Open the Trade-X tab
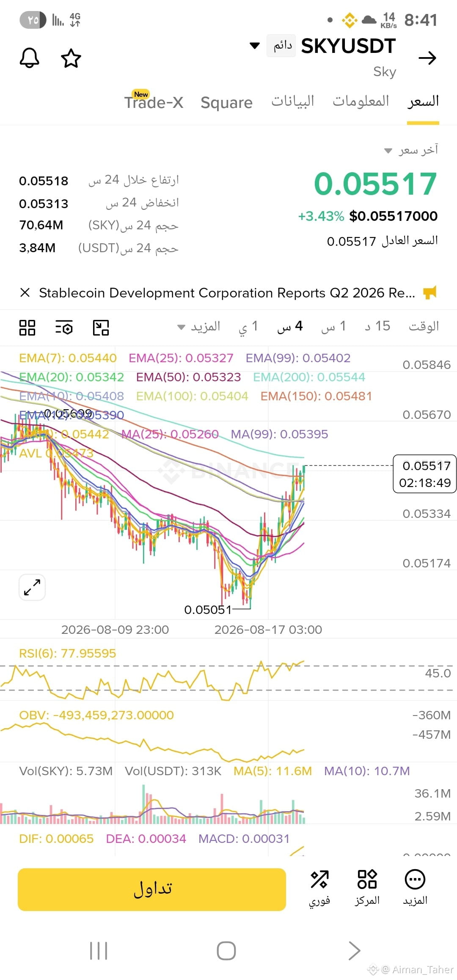Screen dimensions: 457x980 tap(154, 102)
